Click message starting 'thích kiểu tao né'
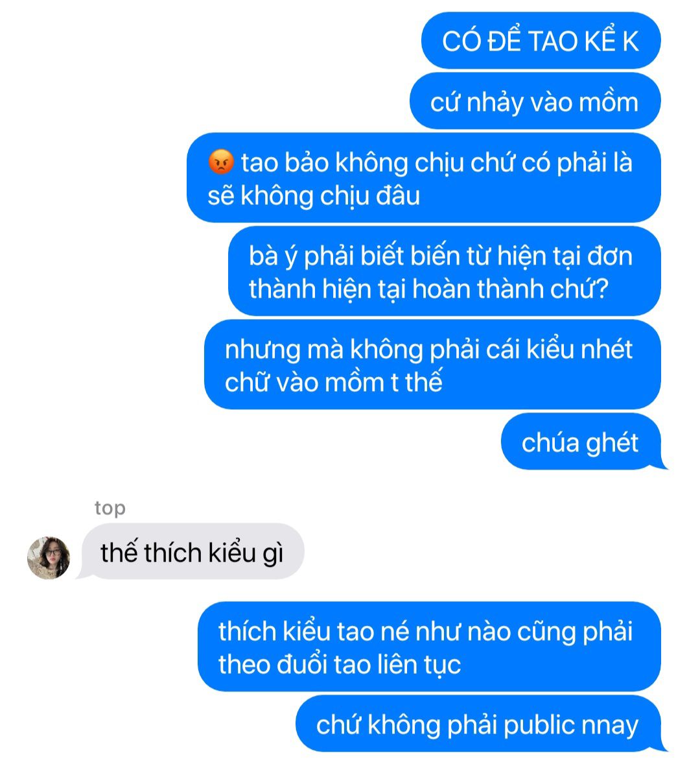 [x=430, y=647]
